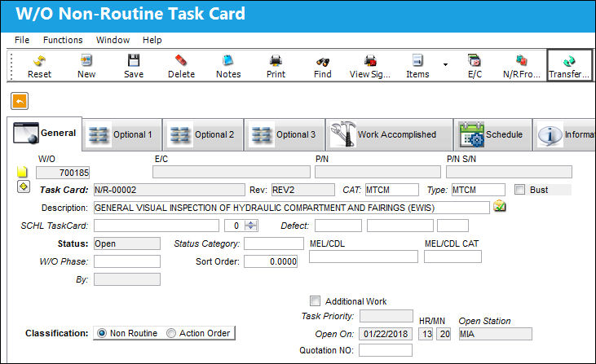Click the P/N S/N input field

click(x=509, y=172)
